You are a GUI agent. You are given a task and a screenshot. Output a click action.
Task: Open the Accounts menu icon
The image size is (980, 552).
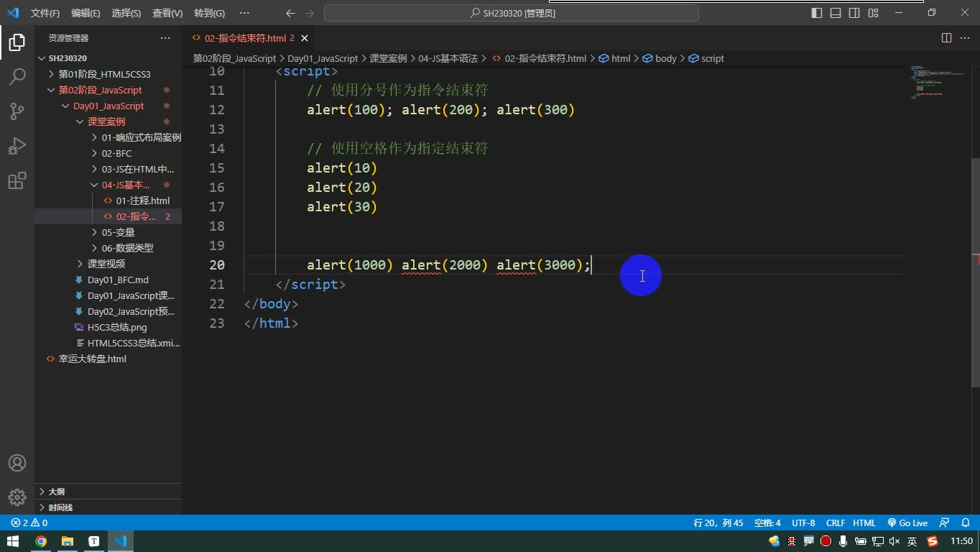[x=17, y=463]
